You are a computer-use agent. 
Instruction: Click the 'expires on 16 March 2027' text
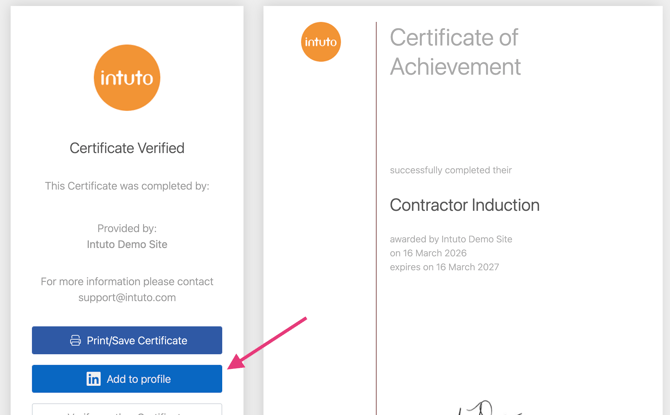[x=444, y=267]
